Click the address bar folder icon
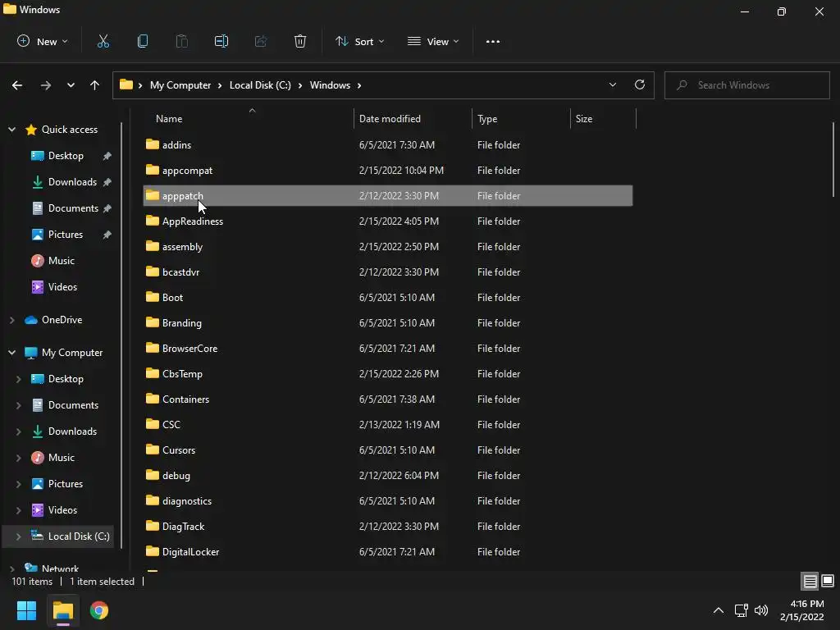The width and height of the screenshot is (840, 630). coord(126,84)
